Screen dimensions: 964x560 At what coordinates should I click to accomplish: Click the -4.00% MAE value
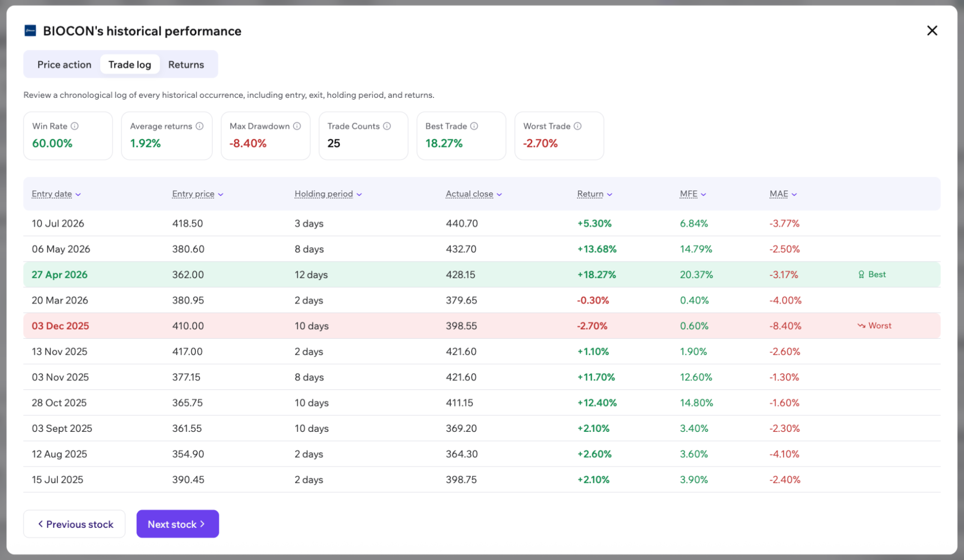point(786,300)
